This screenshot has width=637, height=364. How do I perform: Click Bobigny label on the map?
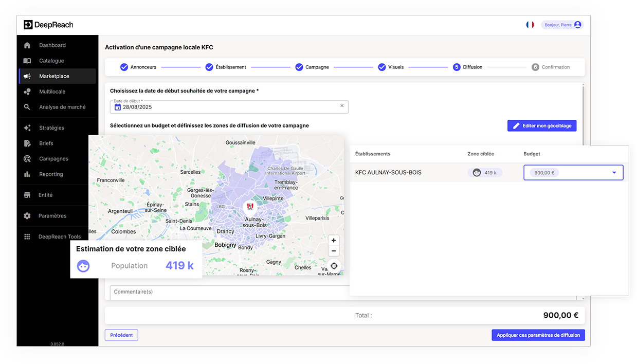pos(225,245)
